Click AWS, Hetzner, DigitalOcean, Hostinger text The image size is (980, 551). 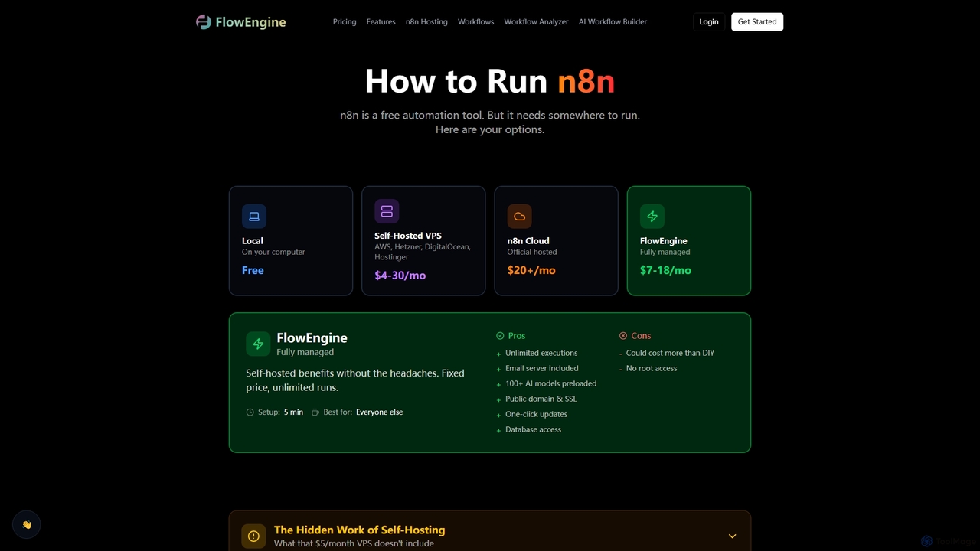(x=423, y=252)
